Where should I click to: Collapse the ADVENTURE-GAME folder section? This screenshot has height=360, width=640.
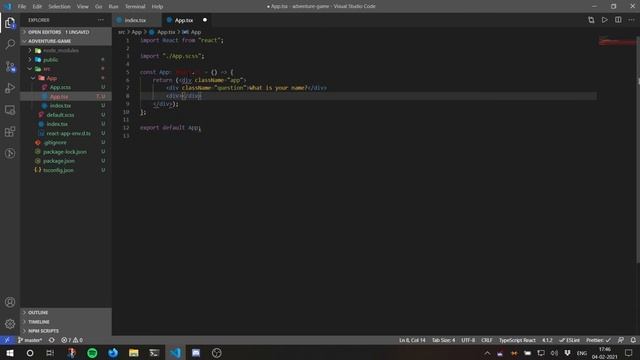click(x=66, y=41)
